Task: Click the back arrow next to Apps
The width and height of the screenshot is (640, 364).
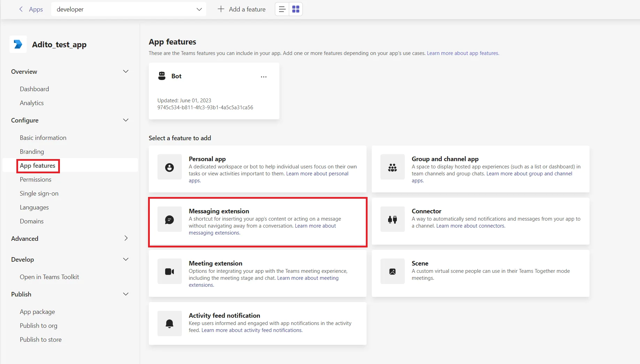Action: (x=21, y=9)
